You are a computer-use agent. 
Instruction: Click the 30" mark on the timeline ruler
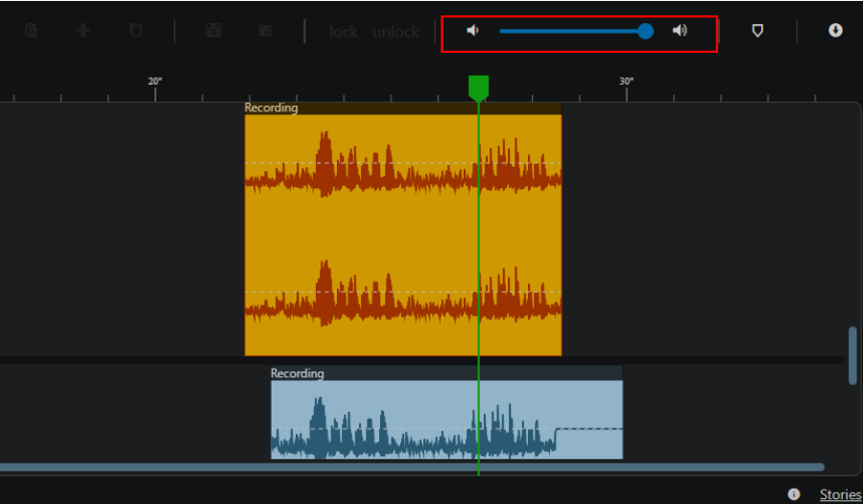click(626, 82)
